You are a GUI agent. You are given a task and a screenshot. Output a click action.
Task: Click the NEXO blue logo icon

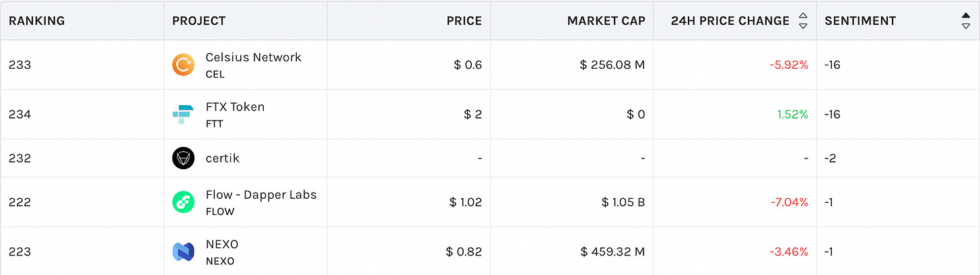point(183,252)
